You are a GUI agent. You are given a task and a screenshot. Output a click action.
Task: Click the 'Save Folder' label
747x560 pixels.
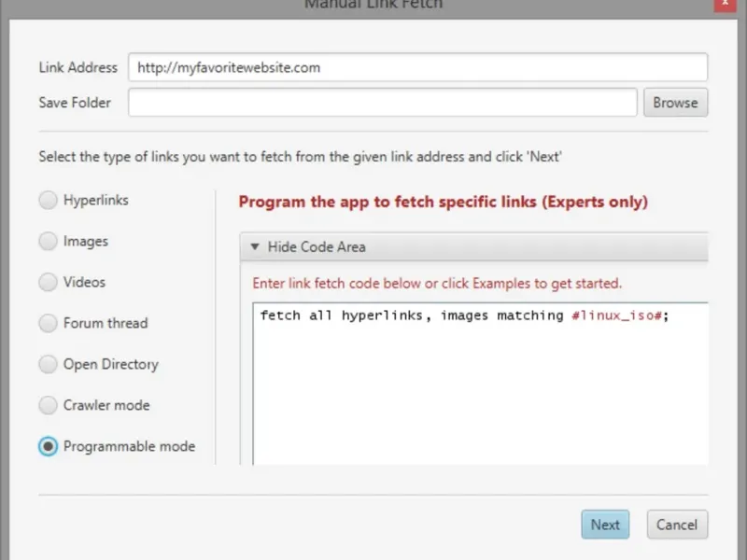[75, 103]
